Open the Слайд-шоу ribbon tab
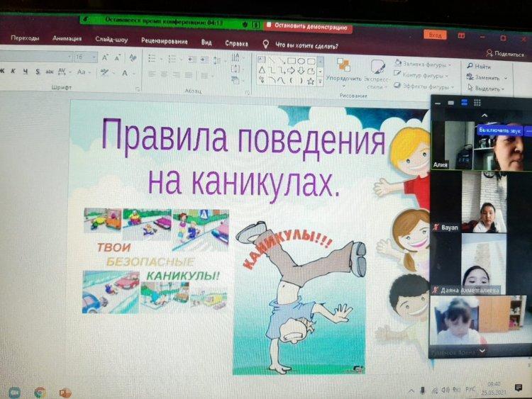Image resolution: width=532 pixels, height=399 pixels. click(111, 40)
